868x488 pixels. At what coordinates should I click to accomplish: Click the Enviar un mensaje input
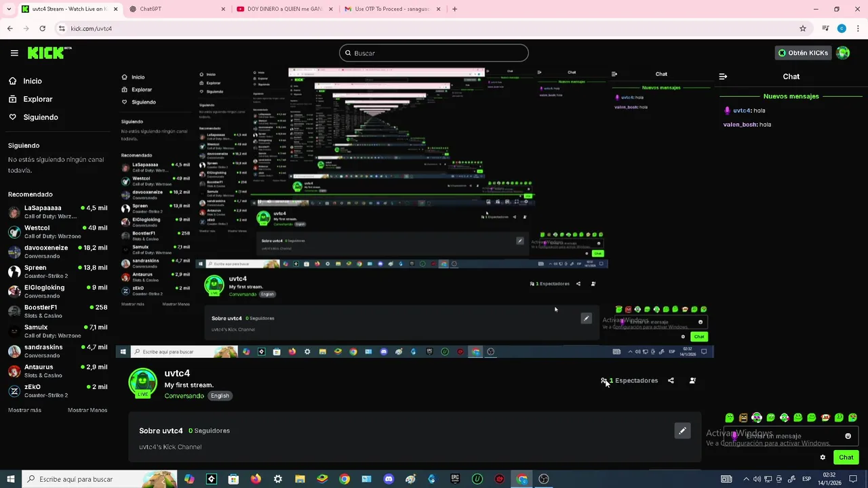coord(790,436)
